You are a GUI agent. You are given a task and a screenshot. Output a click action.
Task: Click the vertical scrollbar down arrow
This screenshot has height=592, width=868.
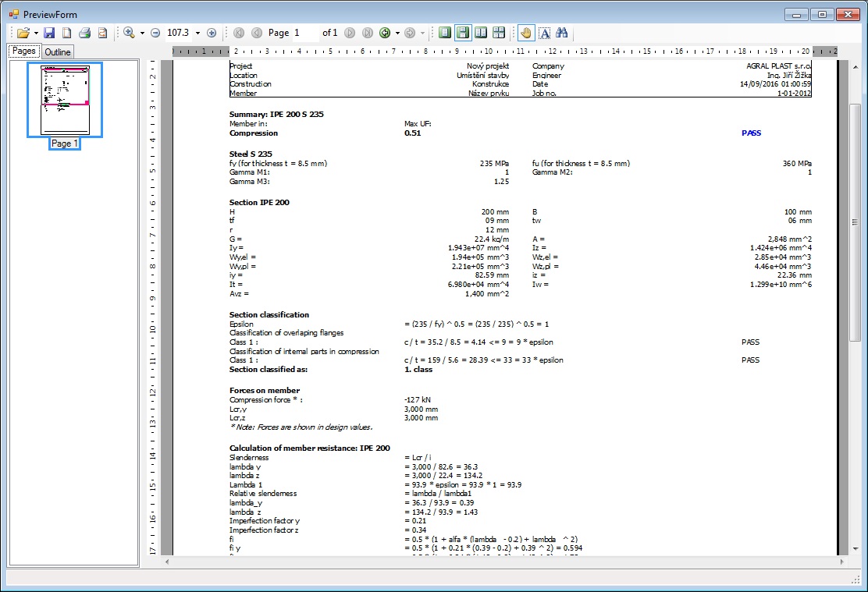(x=855, y=548)
